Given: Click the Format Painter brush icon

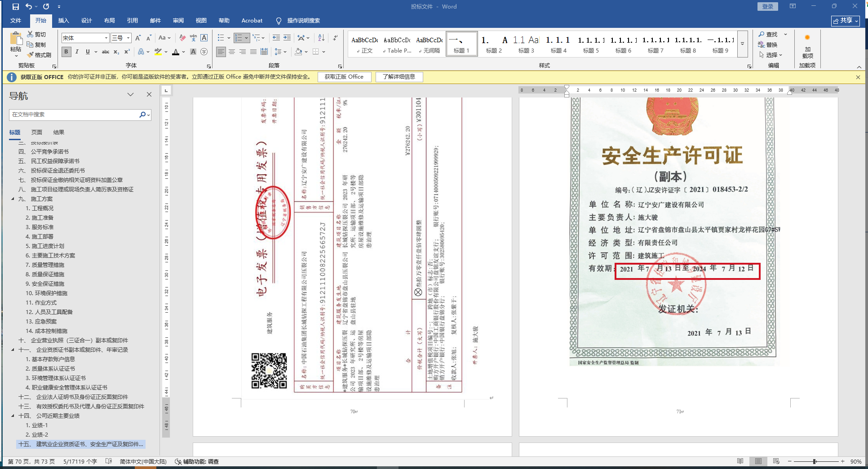Looking at the screenshot, I should [x=30, y=55].
